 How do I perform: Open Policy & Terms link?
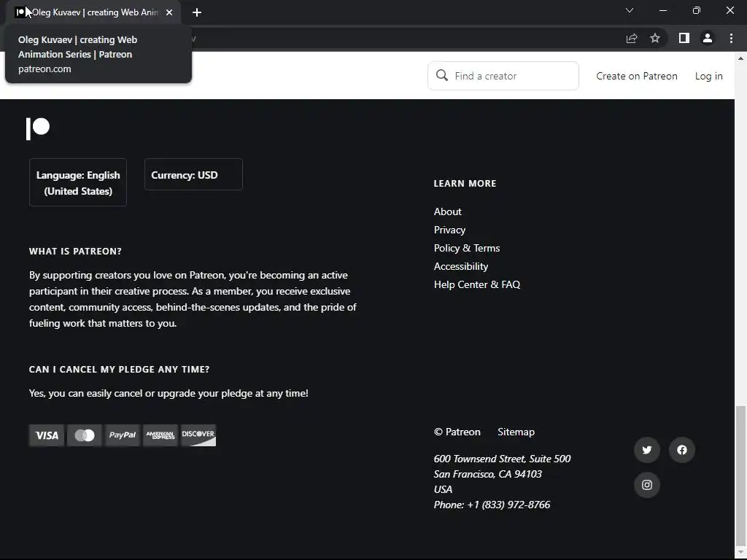(466, 248)
